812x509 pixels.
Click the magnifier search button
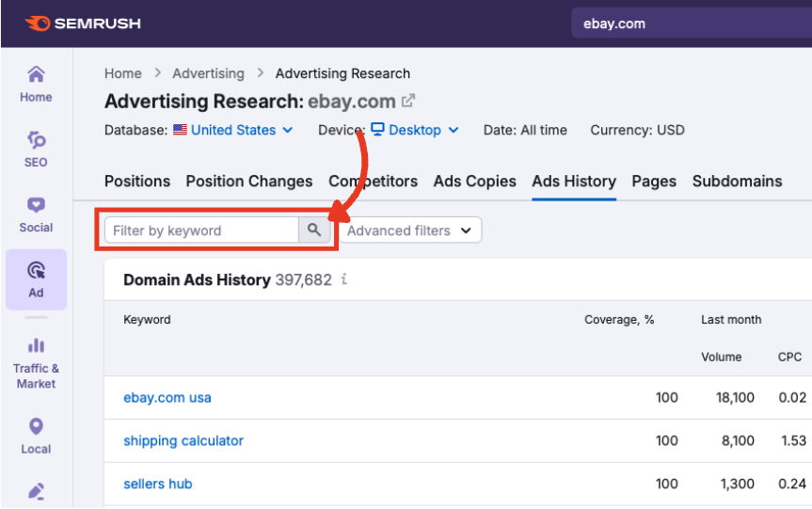[x=314, y=231]
